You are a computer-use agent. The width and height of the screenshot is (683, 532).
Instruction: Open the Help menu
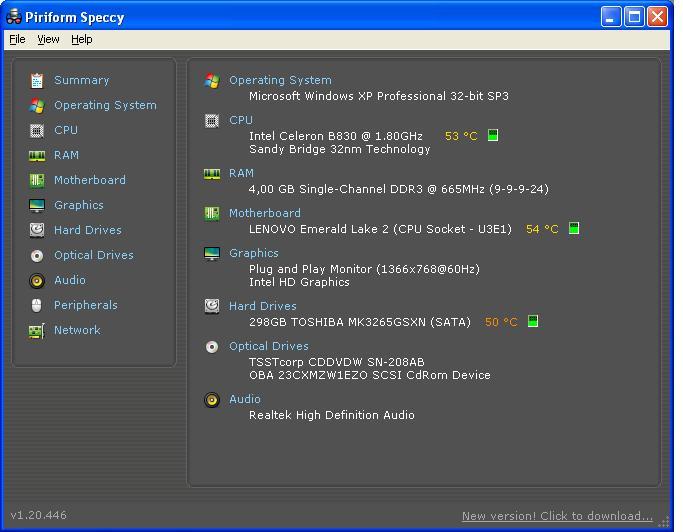click(x=81, y=40)
